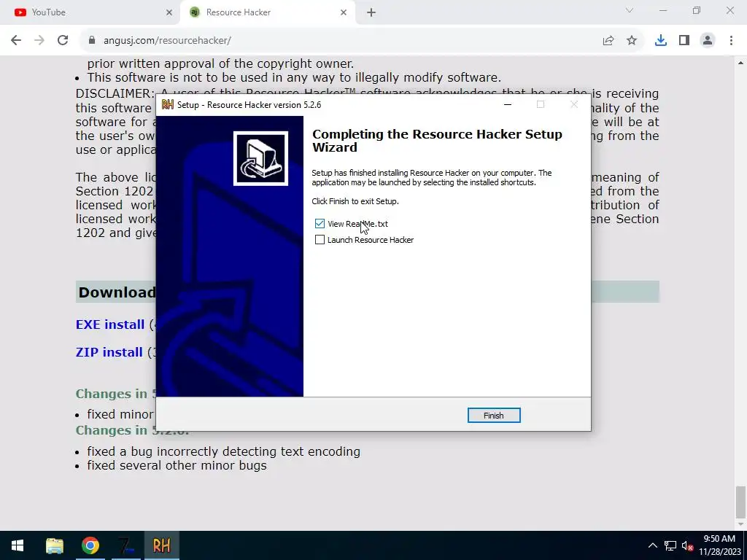Screen dimensions: 747x560
Task: Minimize the Resource Hacker Setup dialog
Action: [508, 105]
